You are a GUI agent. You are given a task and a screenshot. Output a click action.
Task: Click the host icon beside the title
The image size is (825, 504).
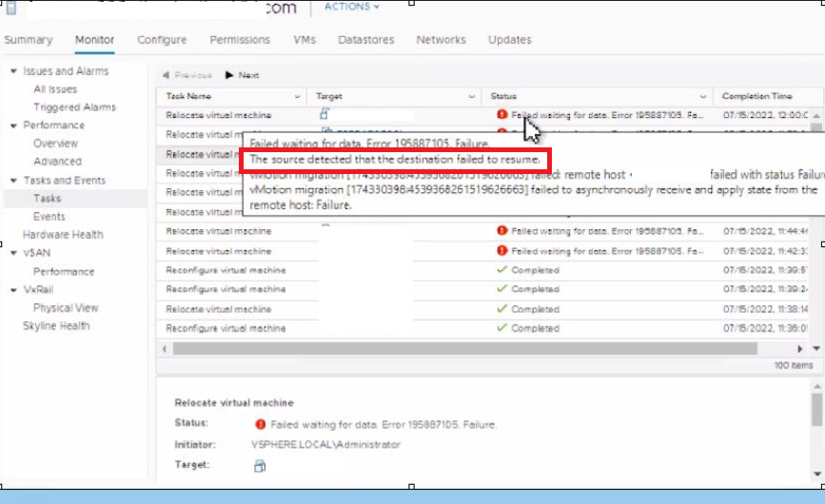tap(11, 8)
